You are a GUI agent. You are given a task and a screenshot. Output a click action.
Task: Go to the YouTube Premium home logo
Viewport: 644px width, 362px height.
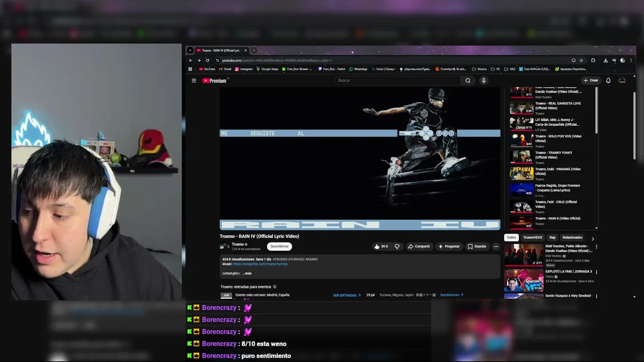tap(215, 80)
